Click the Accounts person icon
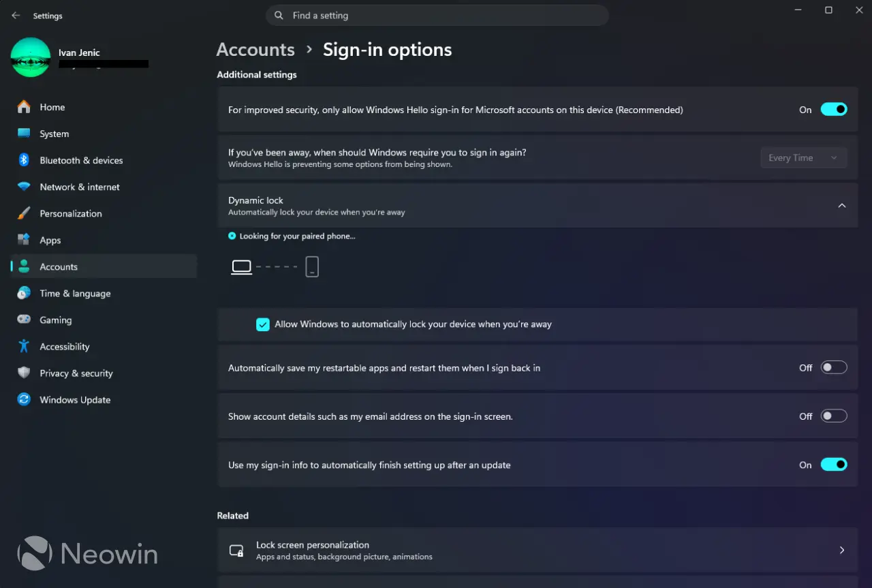Image resolution: width=872 pixels, height=588 pixels. click(24, 266)
